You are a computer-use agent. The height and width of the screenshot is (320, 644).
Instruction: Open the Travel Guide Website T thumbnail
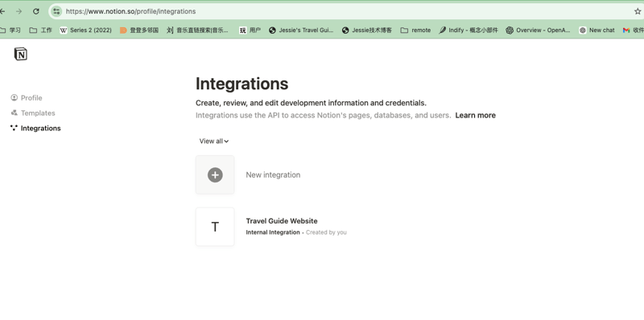click(x=215, y=227)
